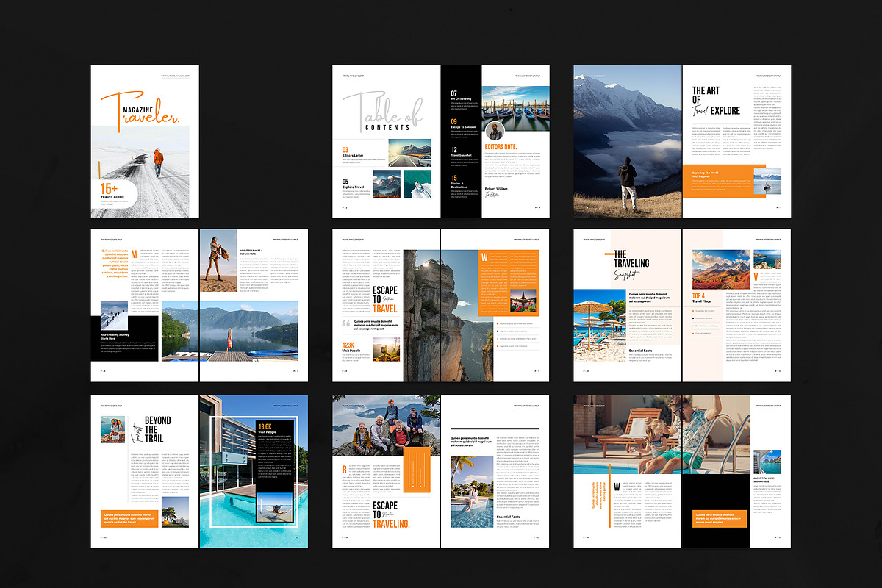The height and width of the screenshot is (588, 882).
Task: Select 'THE TRAVELING' heading text
Action: coord(631,259)
